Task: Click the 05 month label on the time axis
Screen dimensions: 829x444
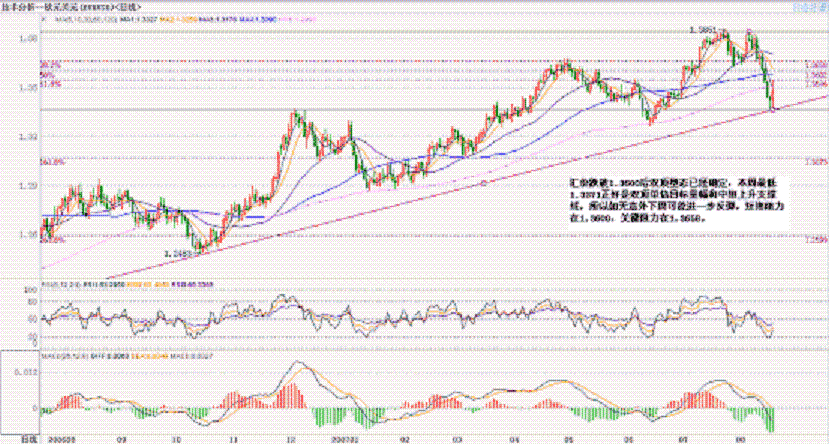Action: click(568, 439)
